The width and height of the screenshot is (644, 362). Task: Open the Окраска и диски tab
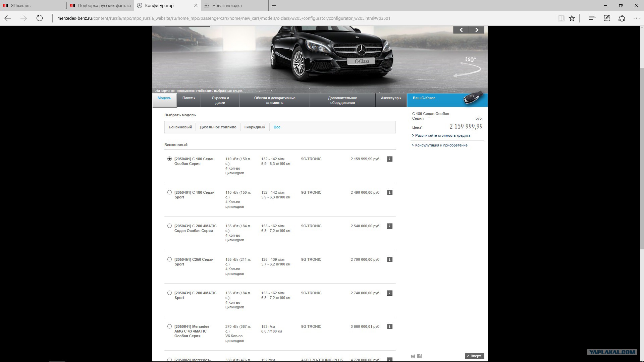coord(220,100)
